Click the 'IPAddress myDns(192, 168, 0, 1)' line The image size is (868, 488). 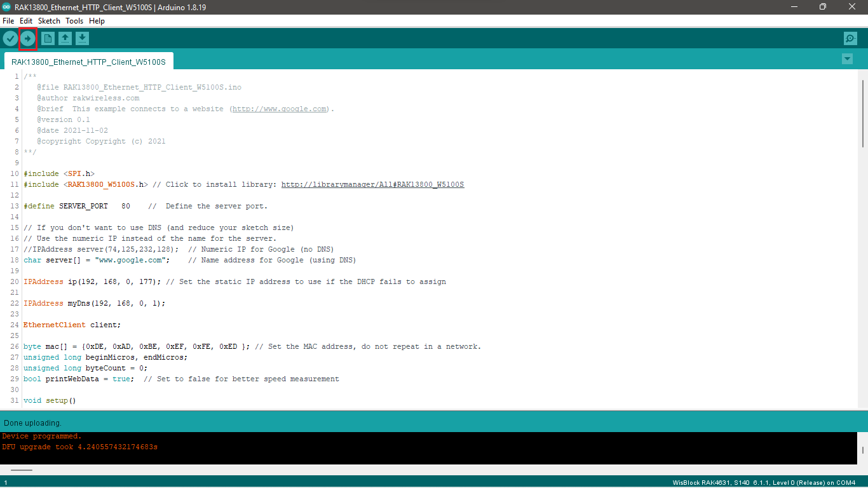click(x=94, y=303)
